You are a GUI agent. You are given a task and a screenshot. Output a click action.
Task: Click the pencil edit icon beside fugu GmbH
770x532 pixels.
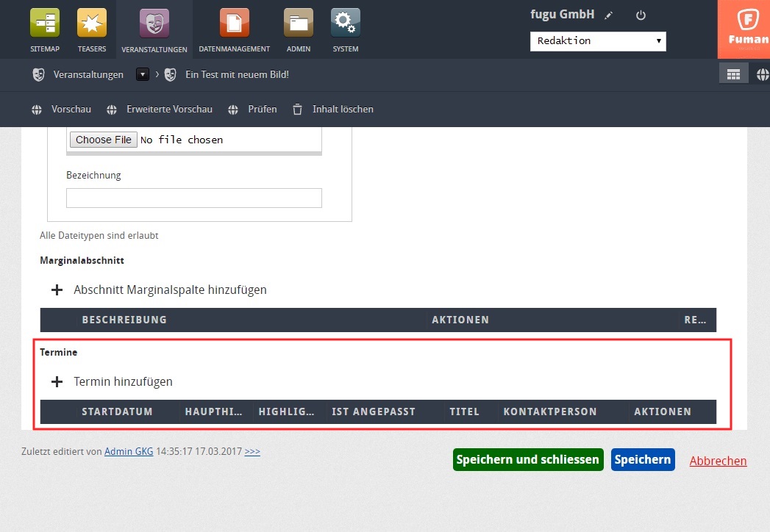(x=608, y=15)
